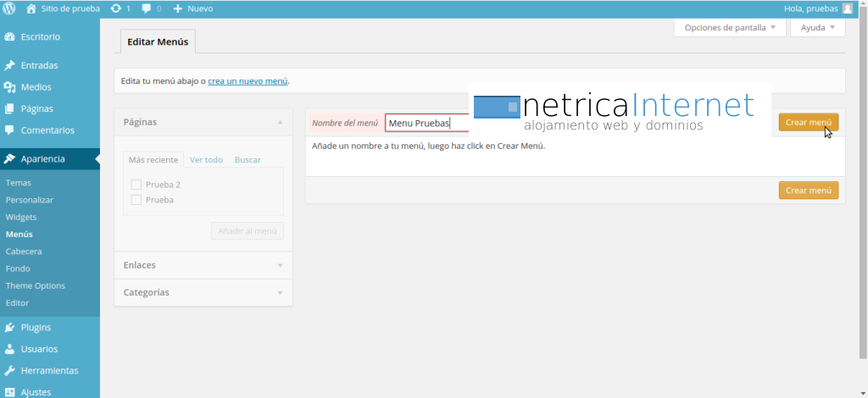Switch to the Buscar tab
This screenshot has width=868, height=398.
click(x=248, y=160)
